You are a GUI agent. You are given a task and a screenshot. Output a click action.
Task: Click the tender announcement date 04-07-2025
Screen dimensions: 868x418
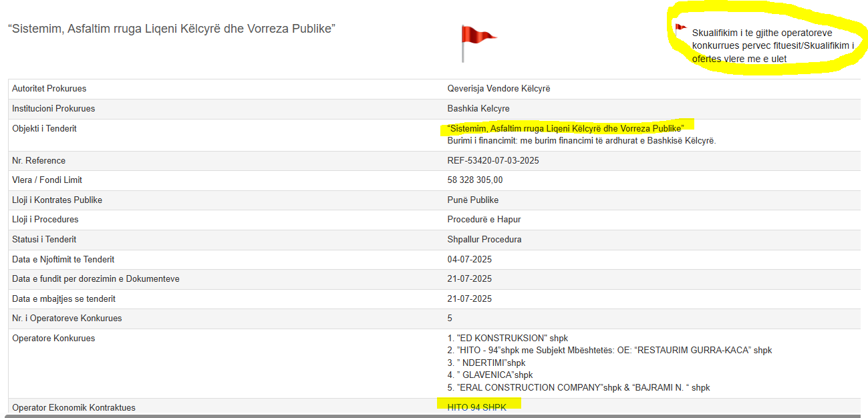click(x=469, y=260)
